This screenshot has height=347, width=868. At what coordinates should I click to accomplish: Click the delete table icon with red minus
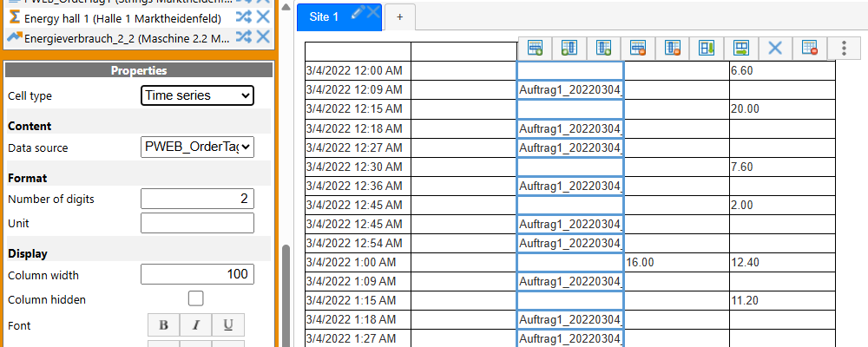[809, 49]
